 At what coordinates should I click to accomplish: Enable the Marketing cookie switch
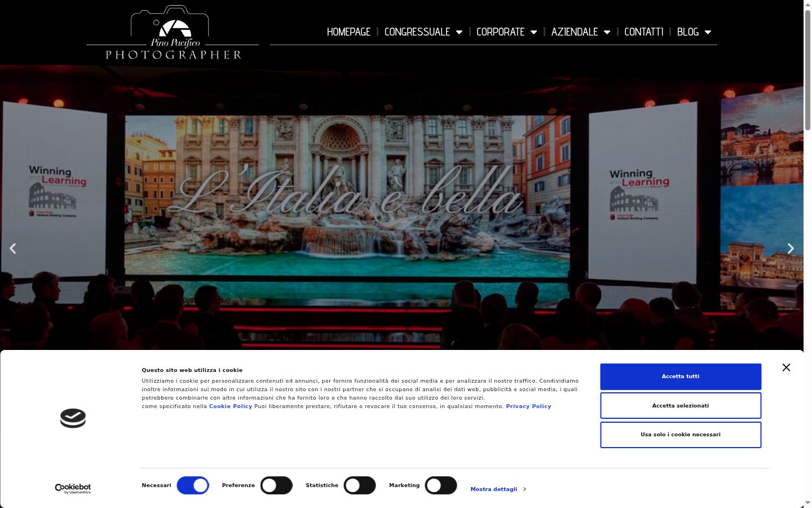[x=441, y=485]
